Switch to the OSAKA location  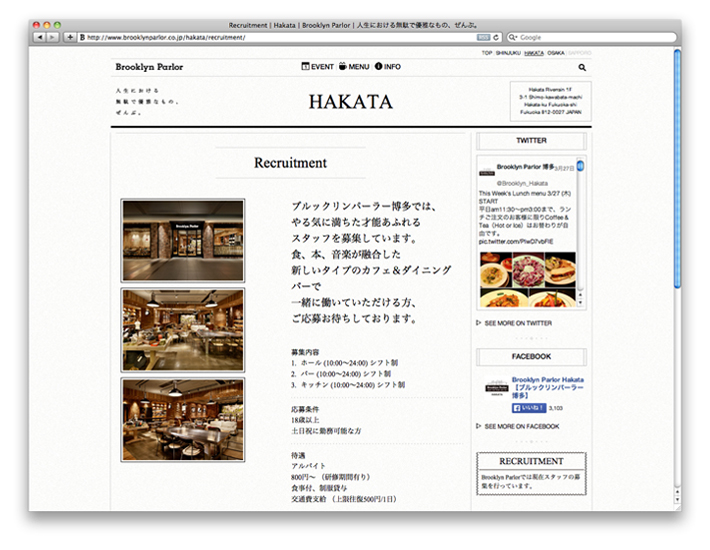[x=556, y=52]
